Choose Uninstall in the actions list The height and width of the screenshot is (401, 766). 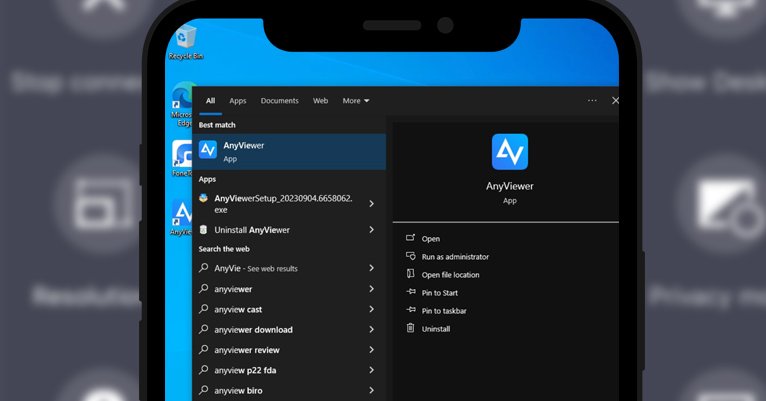pyautogui.click(x=436, y=329)
